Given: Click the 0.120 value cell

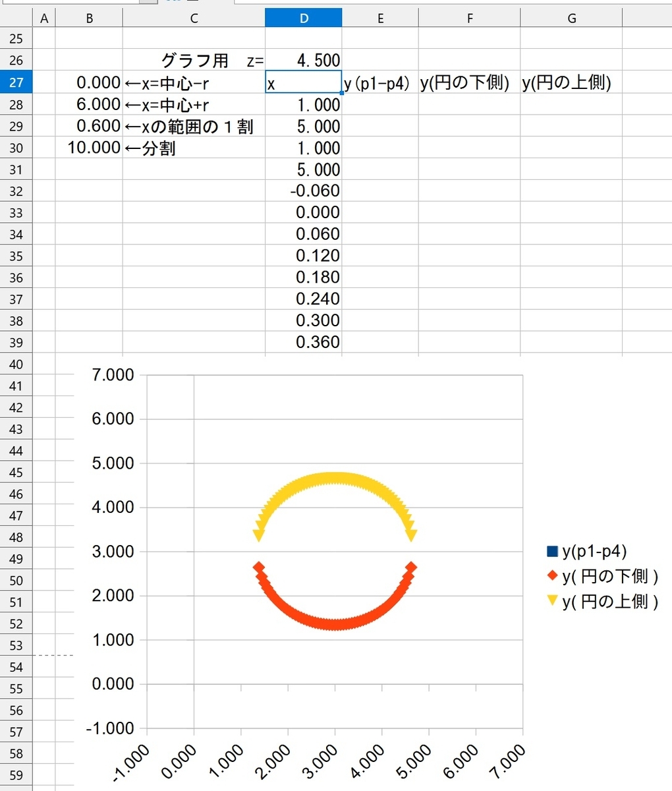Looking at the screenshot, I should pos(303,256).
